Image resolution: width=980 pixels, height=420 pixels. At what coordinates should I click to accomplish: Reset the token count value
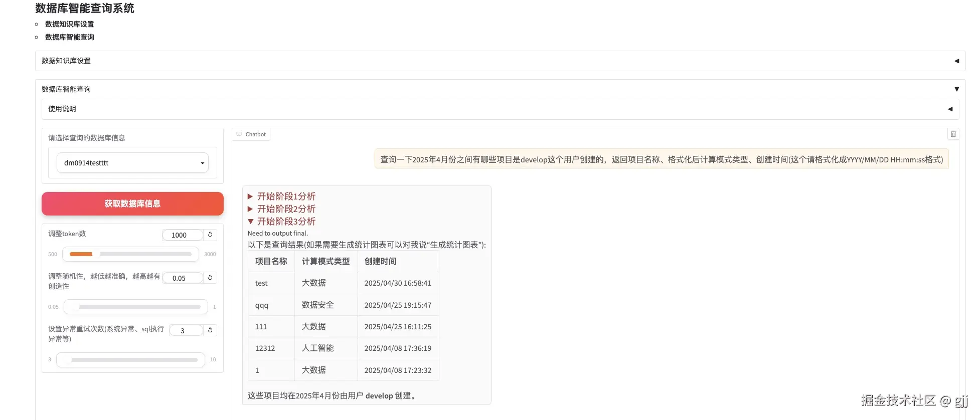[210, 235]
